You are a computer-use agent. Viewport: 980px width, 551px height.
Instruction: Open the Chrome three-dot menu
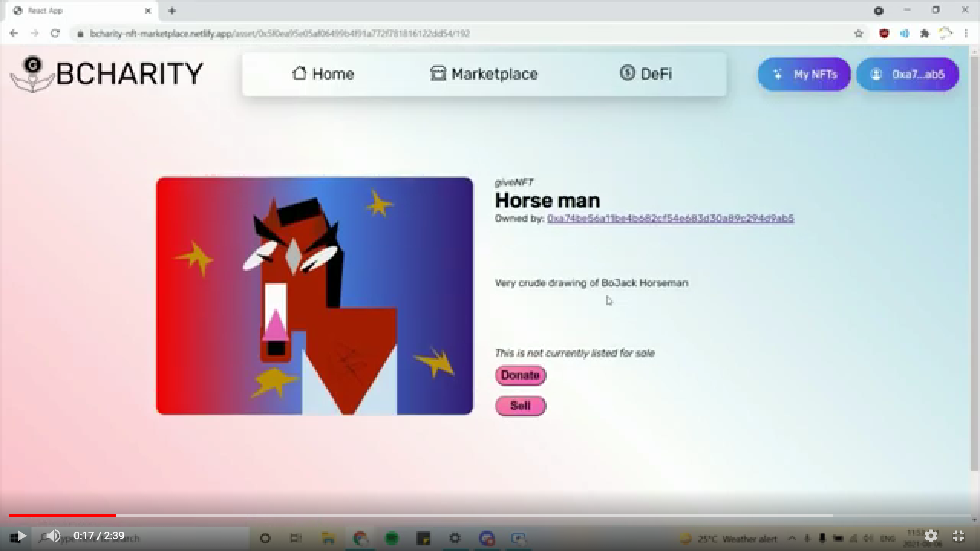coord(966,34)
